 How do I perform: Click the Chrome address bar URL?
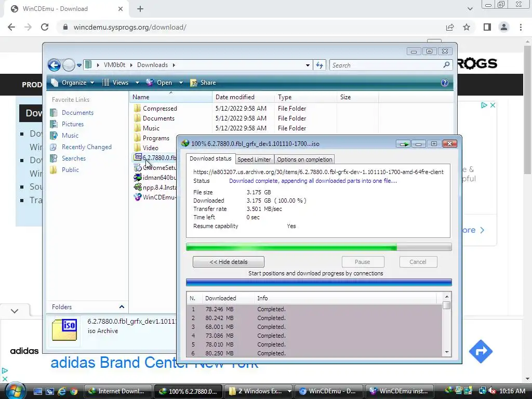point(130,27)
